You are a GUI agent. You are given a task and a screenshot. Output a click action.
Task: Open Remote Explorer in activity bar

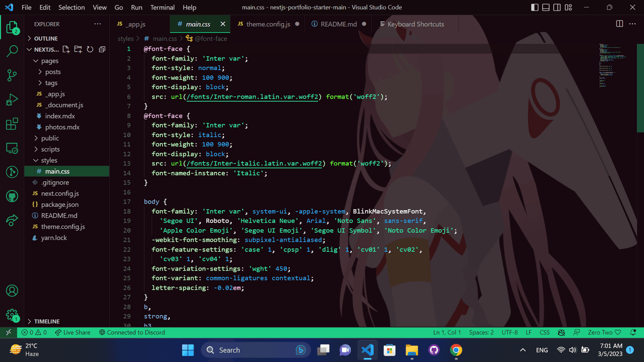tap(12, 148)
